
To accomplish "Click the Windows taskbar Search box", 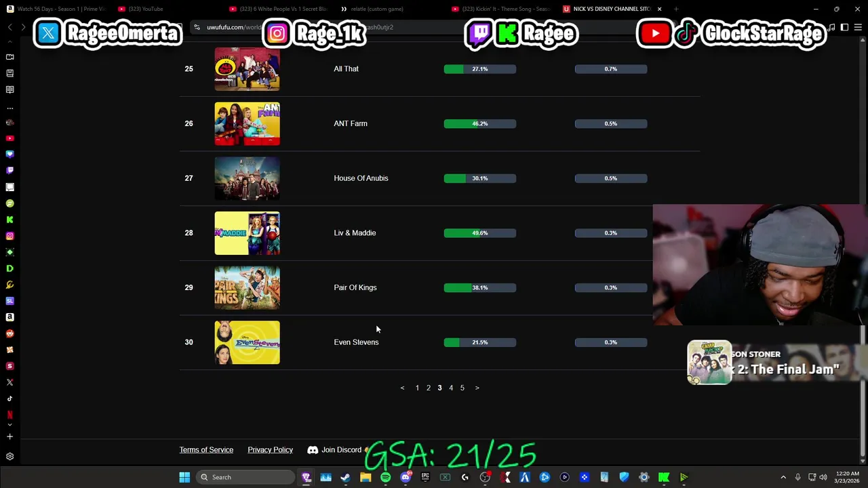I will tap(247, 477).
